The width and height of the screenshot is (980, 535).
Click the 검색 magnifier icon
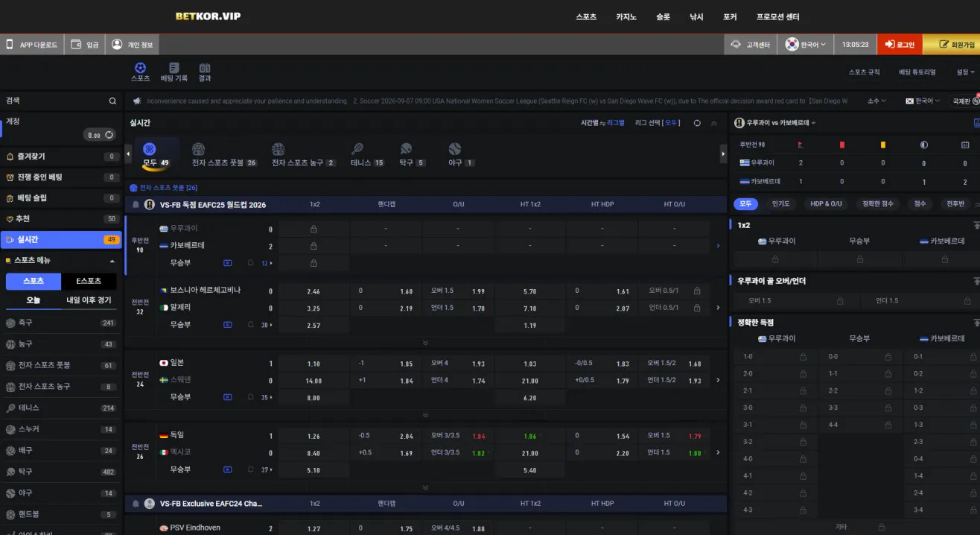click(112, 101)
